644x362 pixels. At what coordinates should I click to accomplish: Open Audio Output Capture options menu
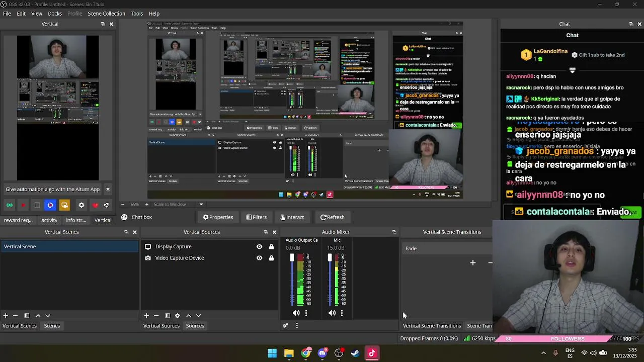click(x=306, y=313)
